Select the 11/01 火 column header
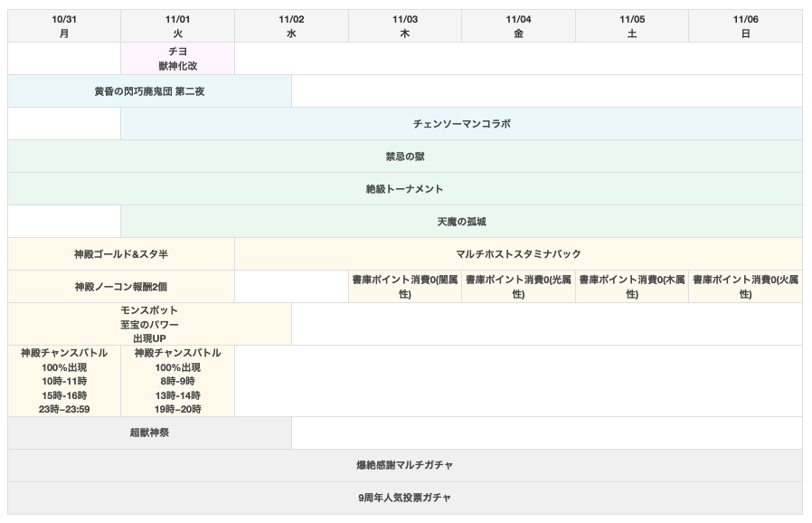This screenshot has height=523, width=812. coord(177,26)
